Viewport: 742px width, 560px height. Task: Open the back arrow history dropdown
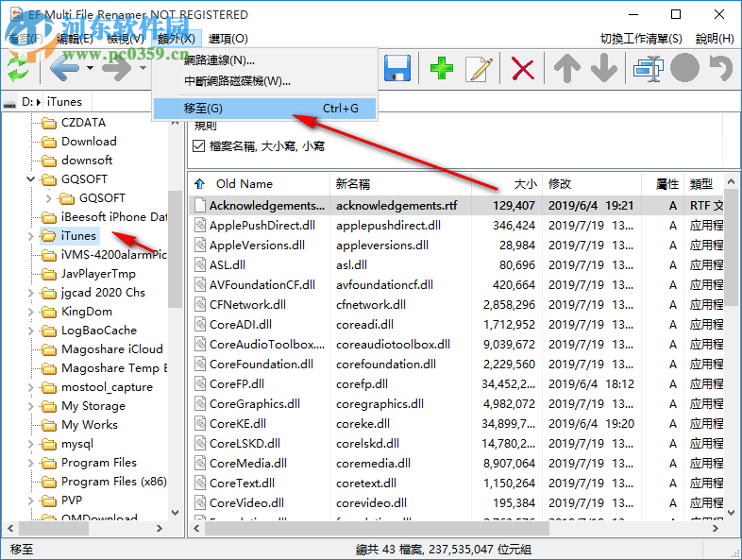[x=90, y=68]
